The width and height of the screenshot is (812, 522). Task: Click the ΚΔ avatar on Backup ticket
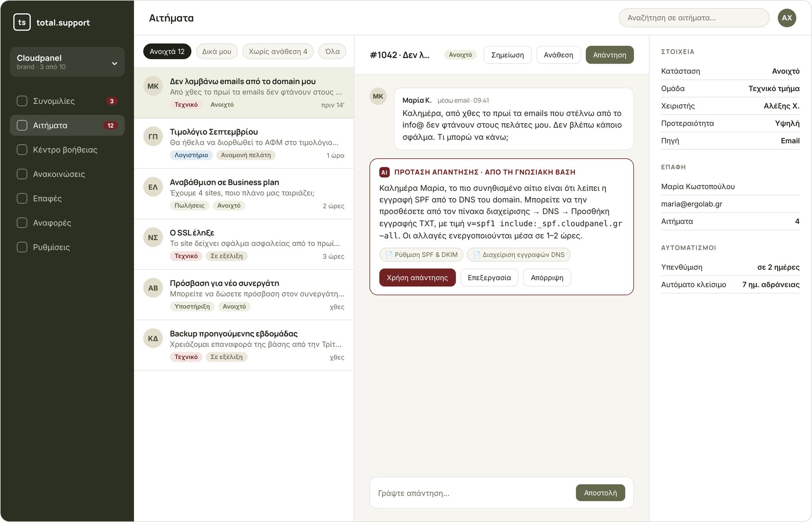(153, 339)
